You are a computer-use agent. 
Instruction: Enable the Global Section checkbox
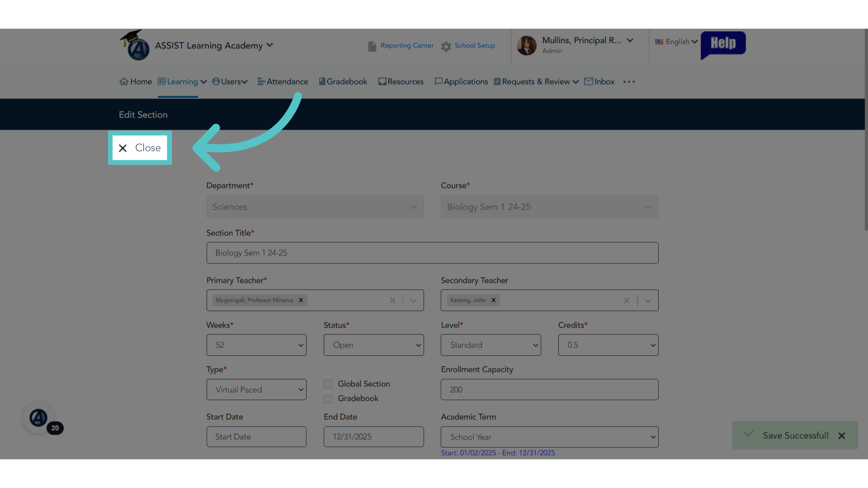click(x=328, y=384)
